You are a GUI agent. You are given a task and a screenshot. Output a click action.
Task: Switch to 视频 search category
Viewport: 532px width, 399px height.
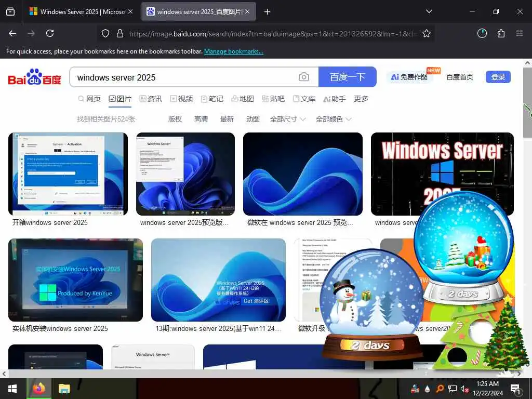[181, 99]
